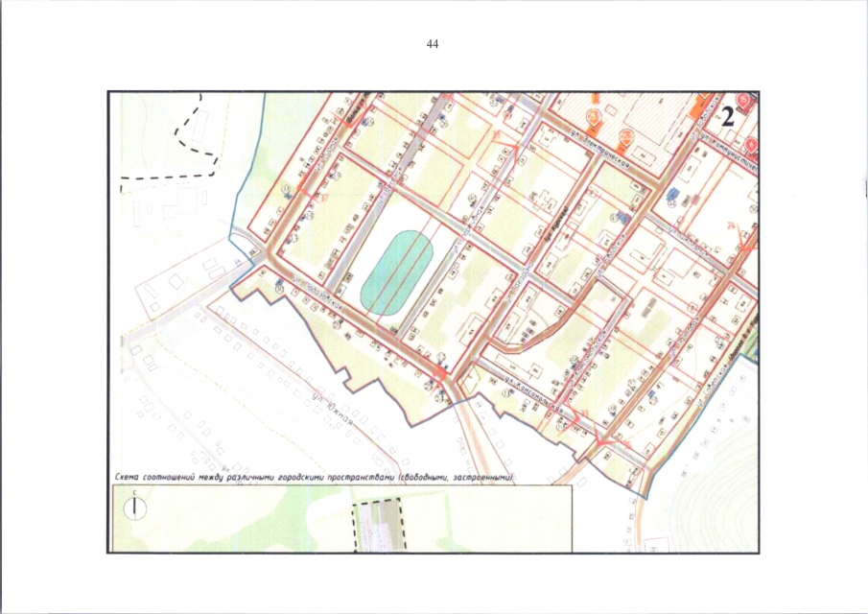Select the teal oval stadium shape
This screenshot has width=868, height=614.
pyautogui.click(x=398, y=273)
